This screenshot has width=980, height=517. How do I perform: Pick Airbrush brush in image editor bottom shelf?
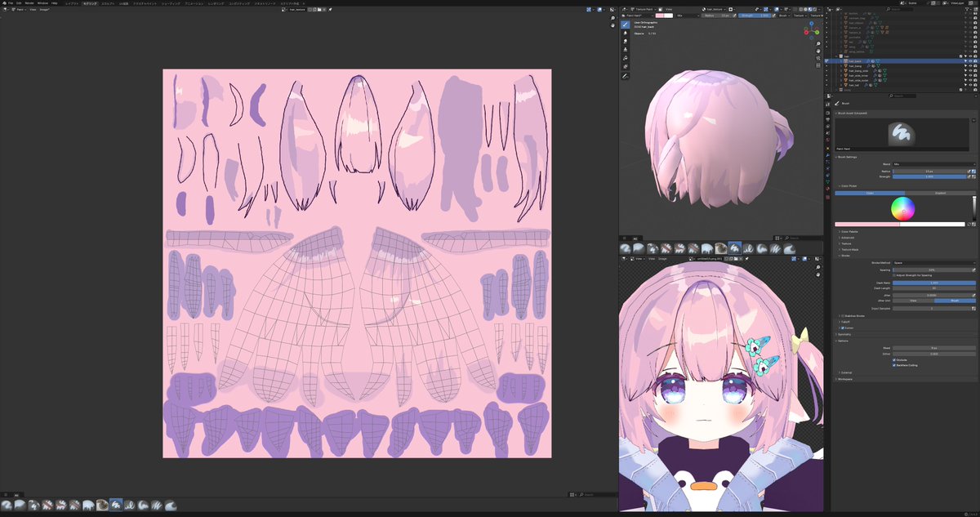[7, 506]
